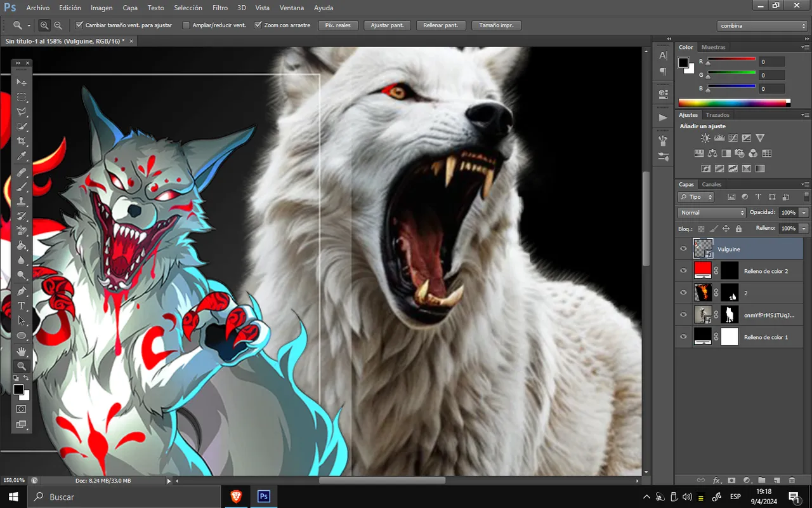Open the blend mode 'Normal' dropdown
This screenshot has width=812, height=508.
pyautogui.click(x=712, y=213)
